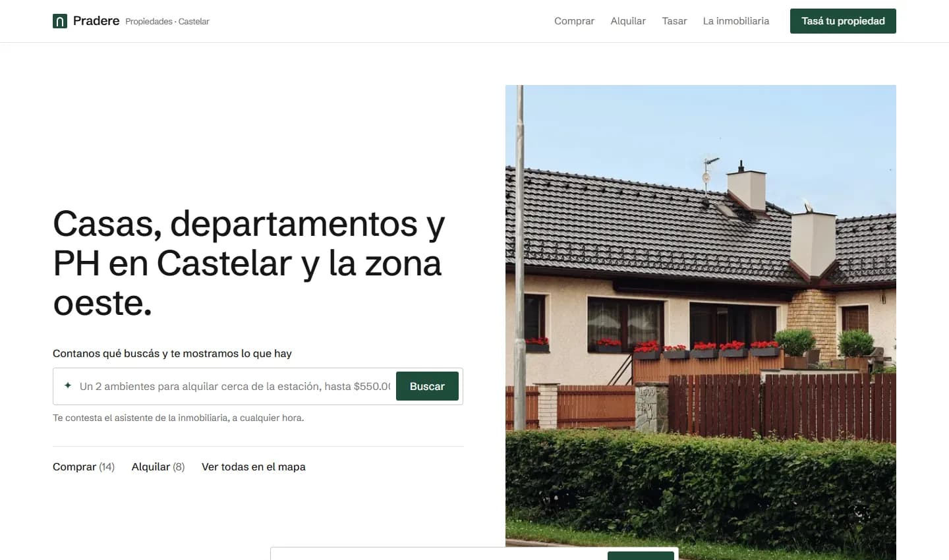This screenshot has height=560, width=949.
Task: Click the sparkle icon in search box
Action: click(x=68, y=385)
